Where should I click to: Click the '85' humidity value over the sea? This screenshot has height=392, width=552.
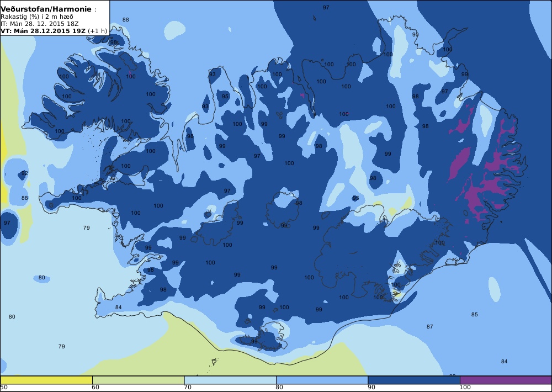click(x=475, y=315)
